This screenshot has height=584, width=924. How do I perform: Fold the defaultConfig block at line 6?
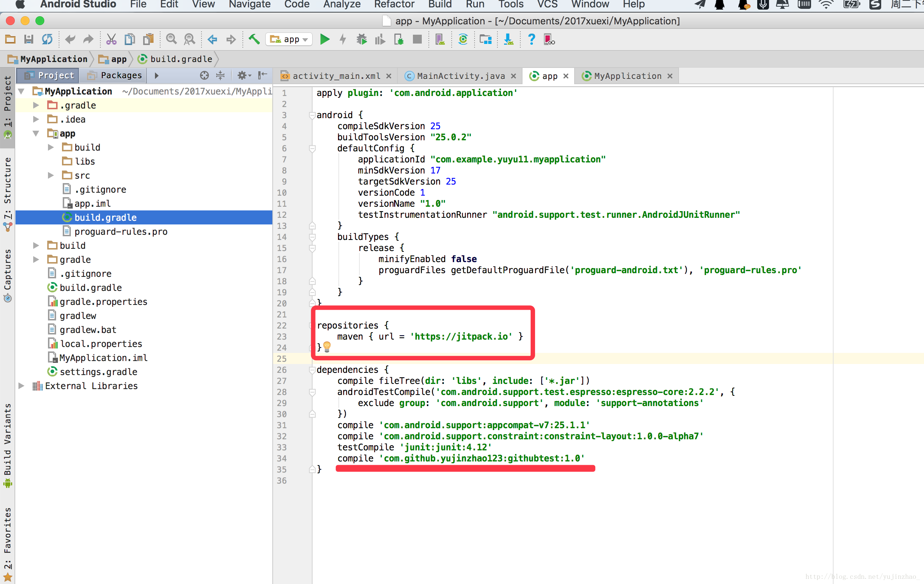312,149
